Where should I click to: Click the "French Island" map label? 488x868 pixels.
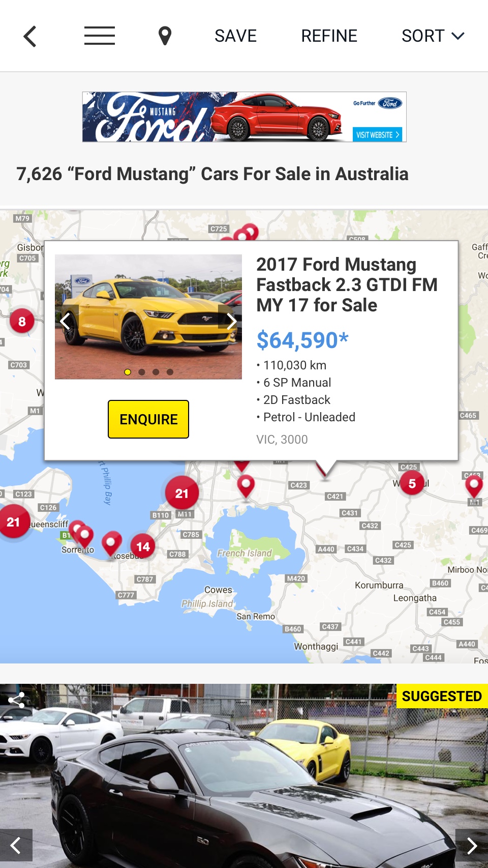pos(245,553)
